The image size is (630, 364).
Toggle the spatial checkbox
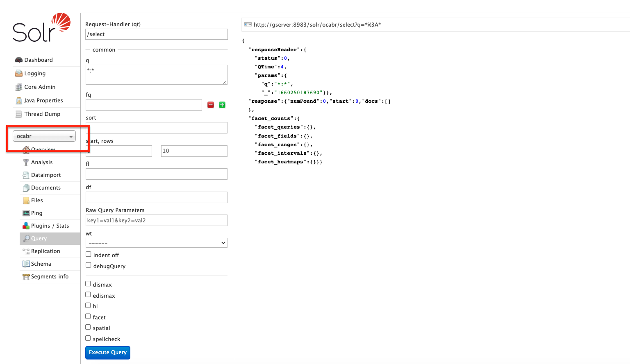(x=88, y=327)
